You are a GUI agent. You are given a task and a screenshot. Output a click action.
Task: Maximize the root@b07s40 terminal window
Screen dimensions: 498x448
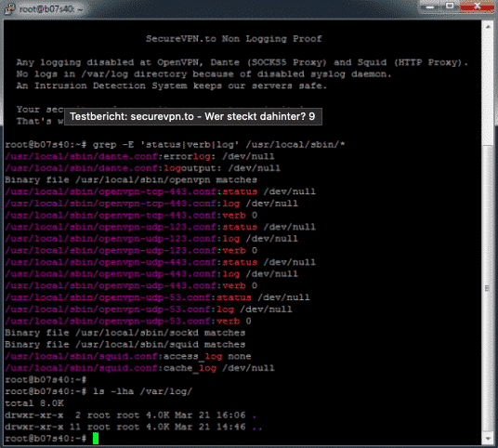tap(450, 7)
